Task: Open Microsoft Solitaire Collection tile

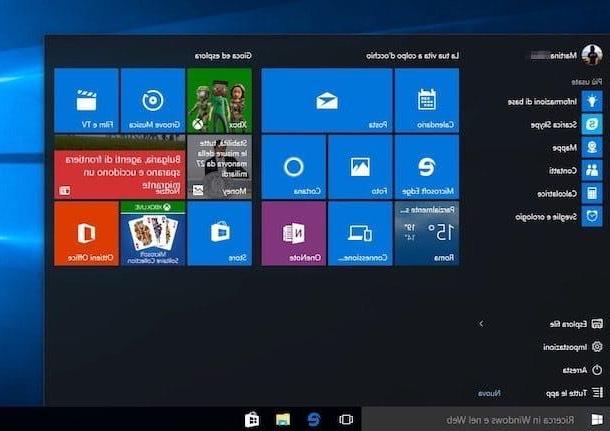Action: [x=153, y=233]
